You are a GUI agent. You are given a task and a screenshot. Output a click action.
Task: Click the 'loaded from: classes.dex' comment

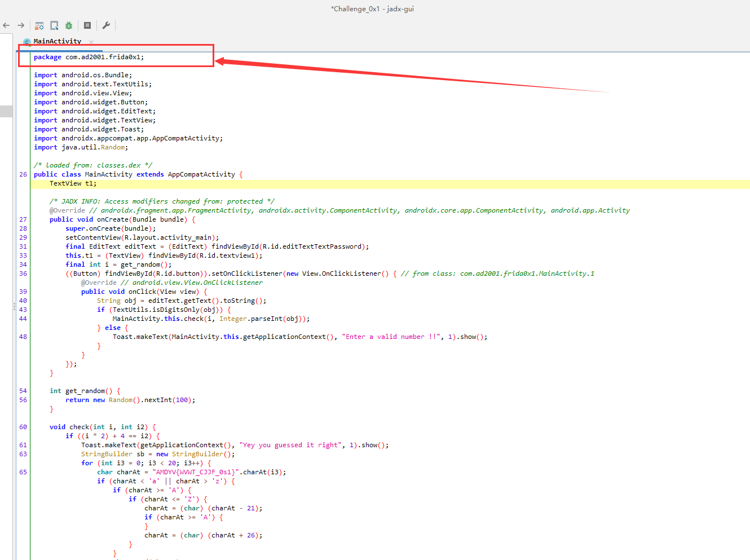point(93,165)
